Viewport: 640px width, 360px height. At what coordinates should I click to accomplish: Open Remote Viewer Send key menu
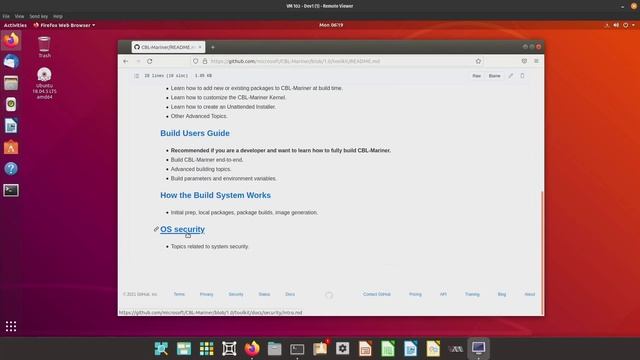tap(38, 16)
